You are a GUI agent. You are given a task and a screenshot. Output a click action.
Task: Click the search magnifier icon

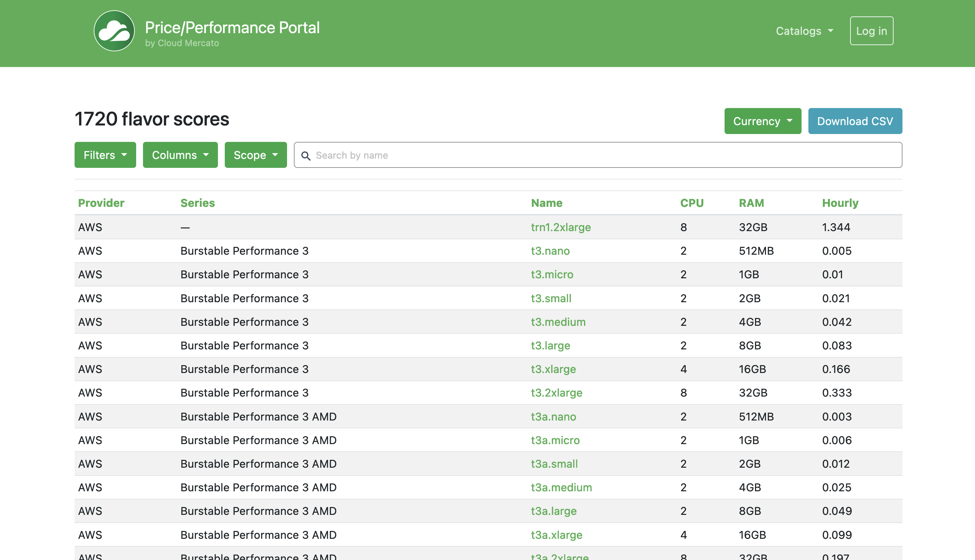tap(306, 155)
